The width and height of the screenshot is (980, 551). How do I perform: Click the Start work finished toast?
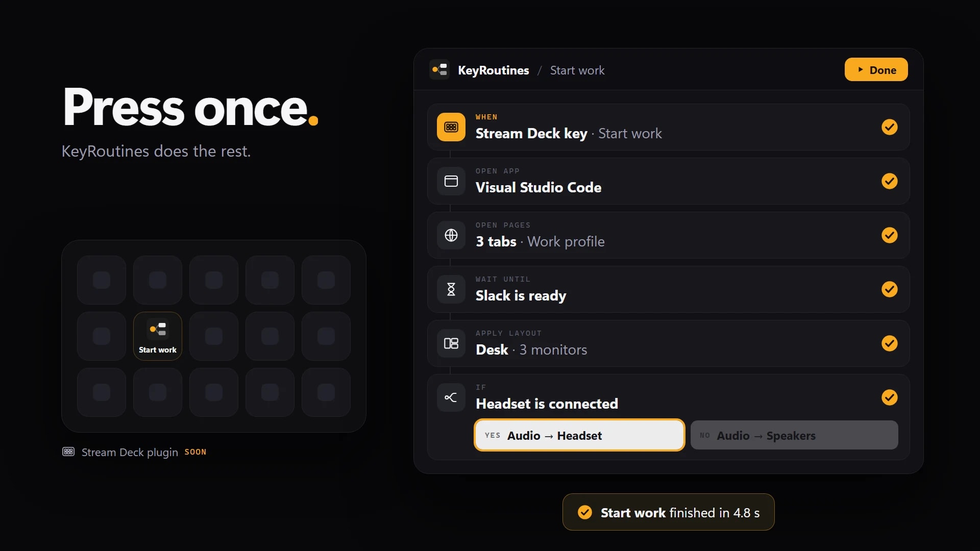tap(668, 512)
